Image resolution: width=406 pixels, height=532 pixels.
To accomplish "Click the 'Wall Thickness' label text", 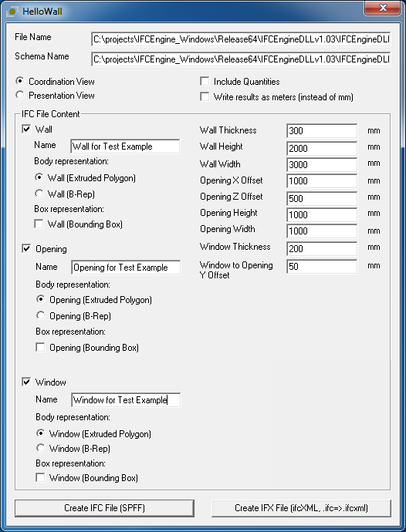I will point(228,130).
